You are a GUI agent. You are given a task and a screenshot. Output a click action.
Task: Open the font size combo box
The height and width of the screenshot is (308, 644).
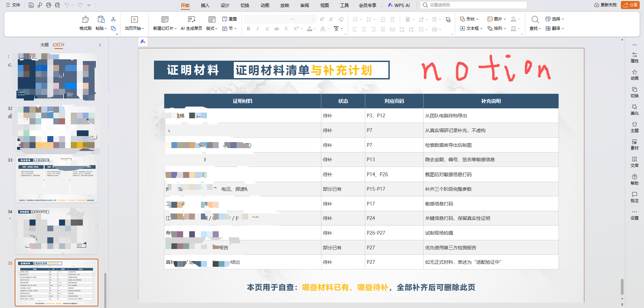pos(306,19)
